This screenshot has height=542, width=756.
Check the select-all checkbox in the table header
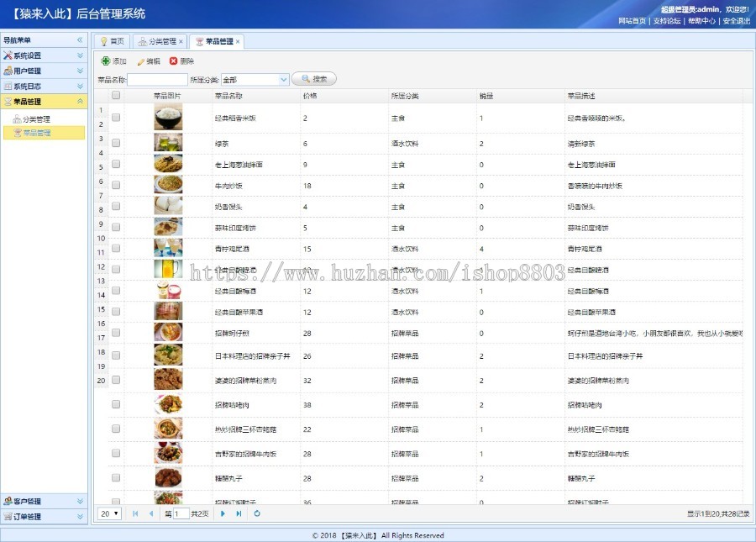116,96
